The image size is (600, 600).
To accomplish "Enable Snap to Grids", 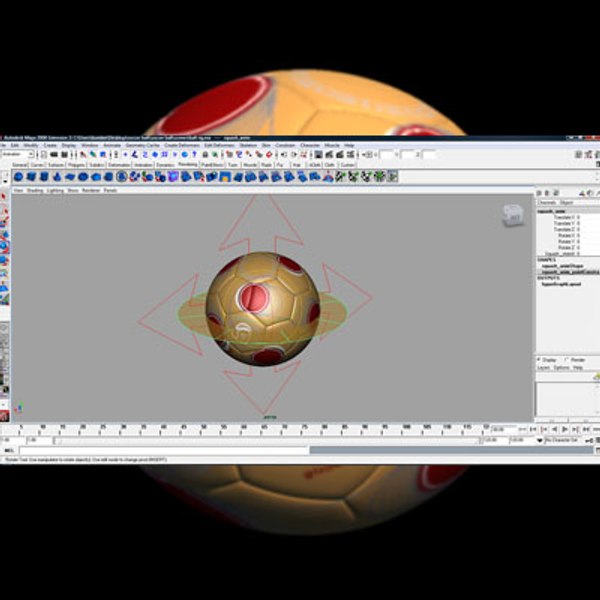I will click(x=229, y=155).
